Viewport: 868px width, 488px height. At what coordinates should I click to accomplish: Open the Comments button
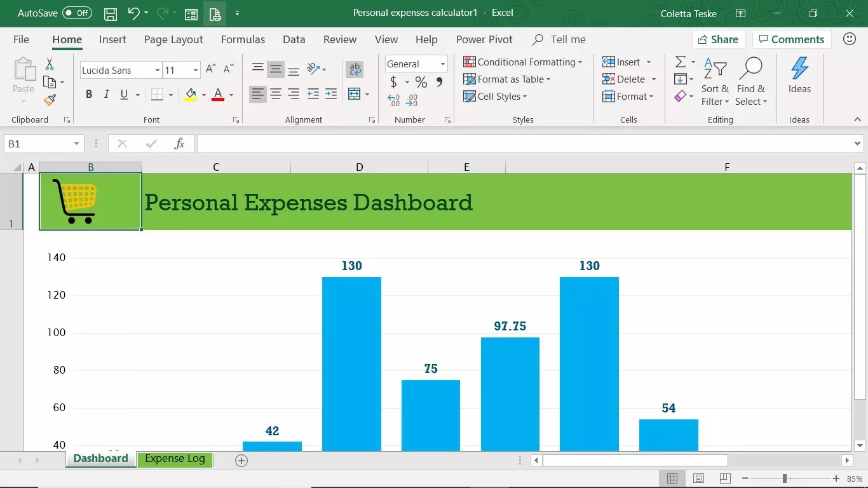pyautogui.click(x=791, y=39)
